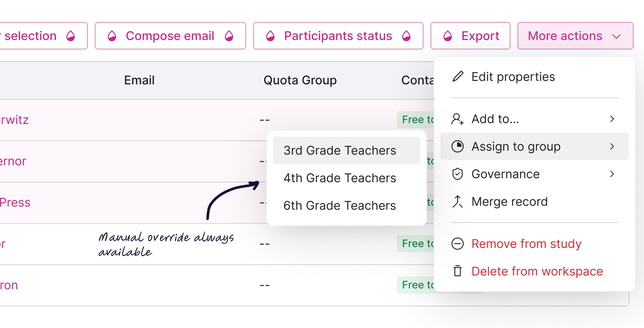Click the droplet icon right of Compose email
This screenshot has width=644, height=328.
pyautogui.click(x=229, y=36)
